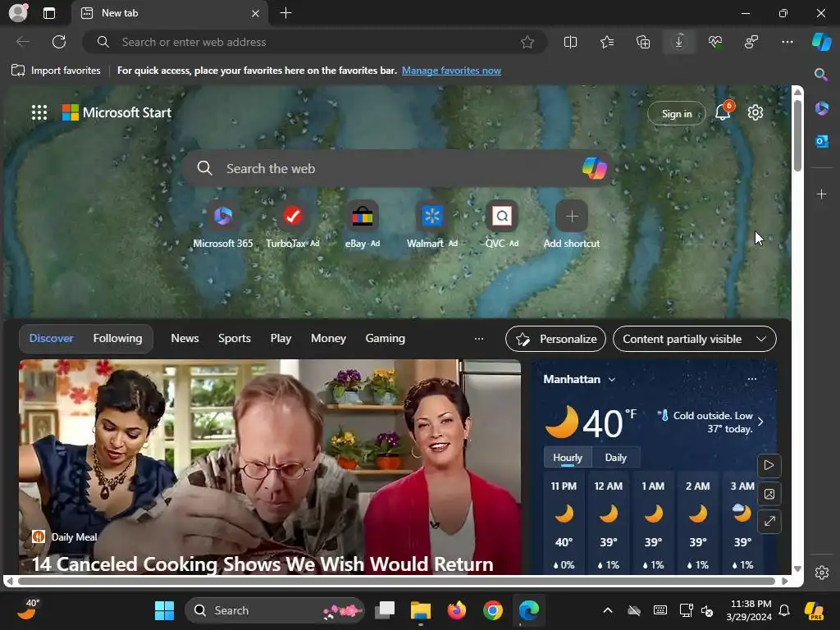
Task: Open the canceled cooking shows article
Action: (x=262, y=564)
